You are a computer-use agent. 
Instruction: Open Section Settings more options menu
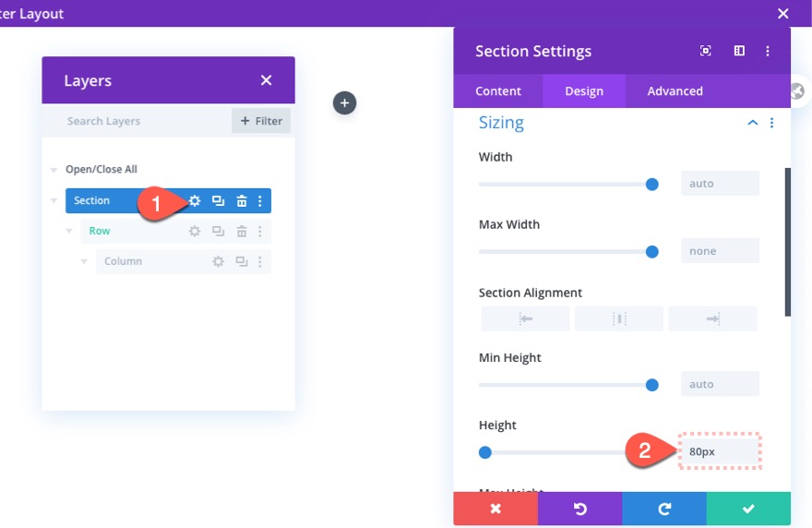coord(768,51)
